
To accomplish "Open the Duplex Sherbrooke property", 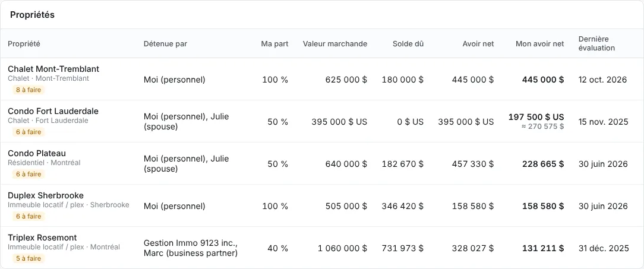I will tap(46, 195).
